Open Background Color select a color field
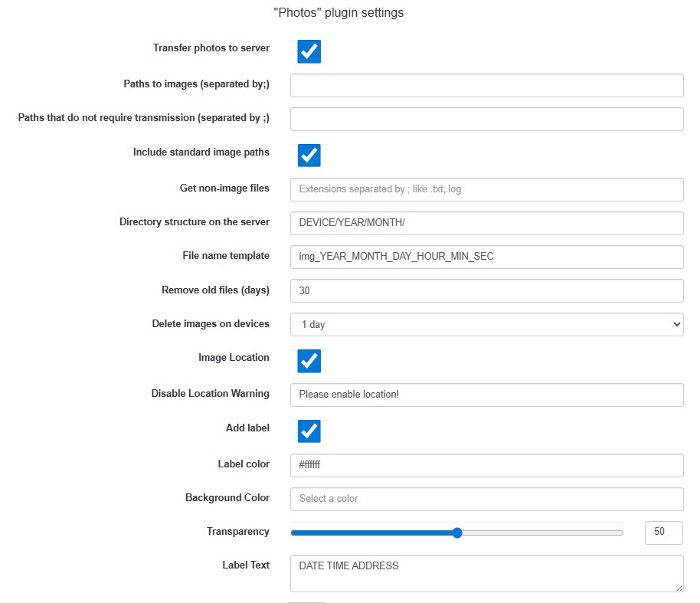 pos(486,499)
